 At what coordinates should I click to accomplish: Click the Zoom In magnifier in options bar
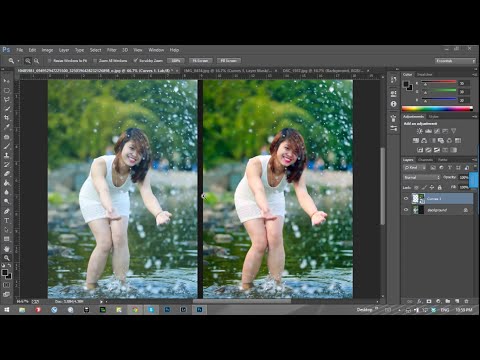[x=28, y=61]
